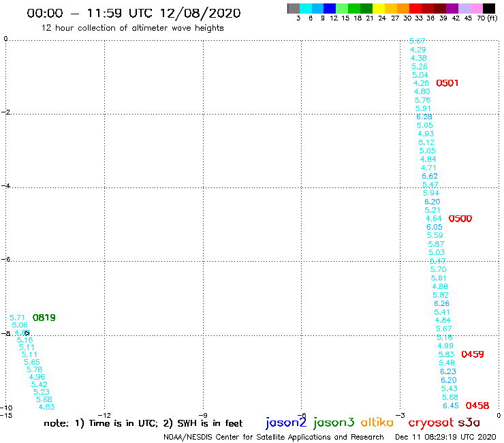
Task: Click the jason3 track value 5.71
Action: (x=17, y=318)
